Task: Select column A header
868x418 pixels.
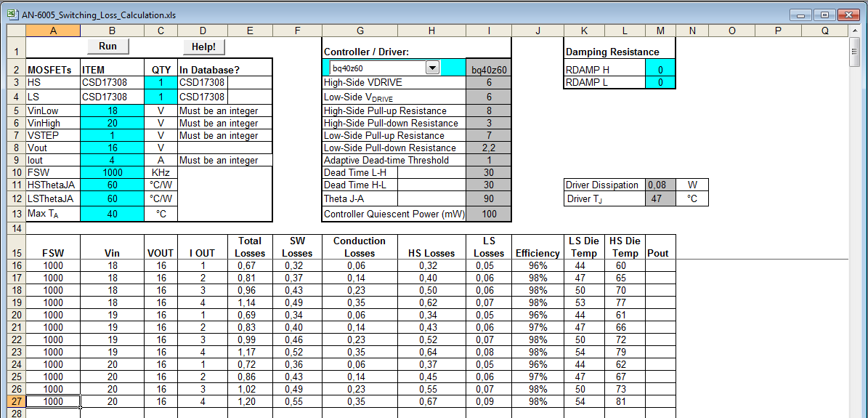Action: tap(53, 31)
